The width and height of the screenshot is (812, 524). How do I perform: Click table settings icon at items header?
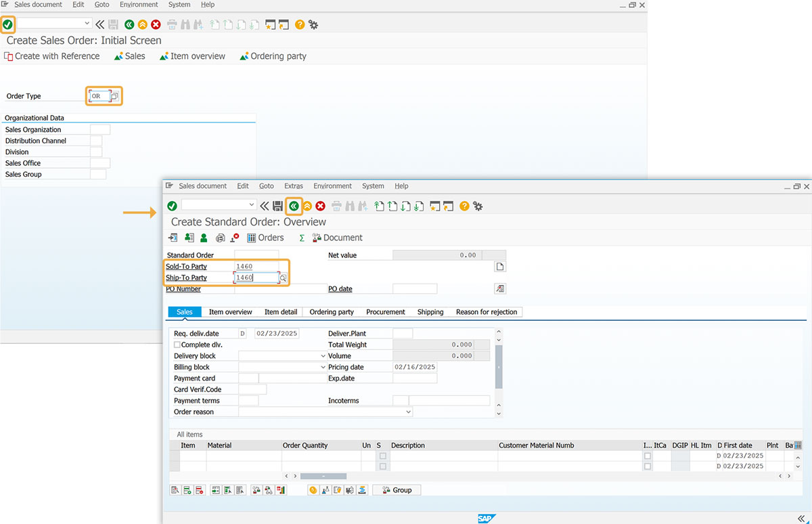[798, 445]
